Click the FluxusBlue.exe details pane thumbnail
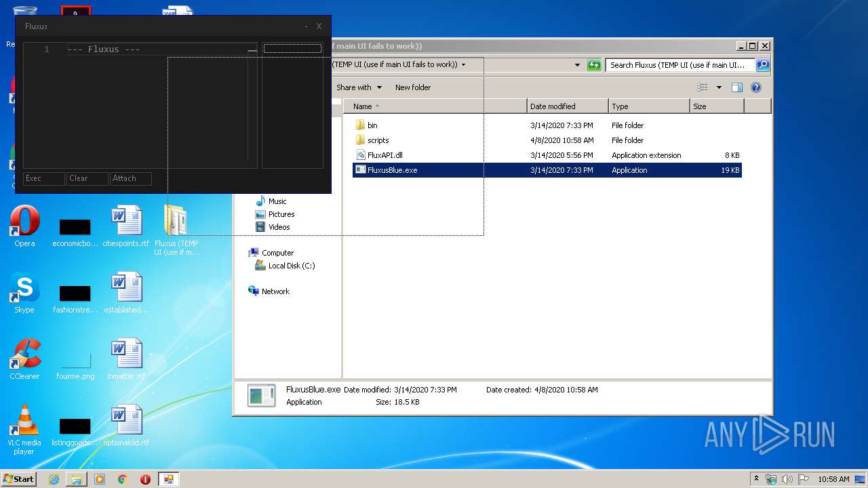Image resolution: width=868 pixels, height=488 pixels. [x=261, y=396]
